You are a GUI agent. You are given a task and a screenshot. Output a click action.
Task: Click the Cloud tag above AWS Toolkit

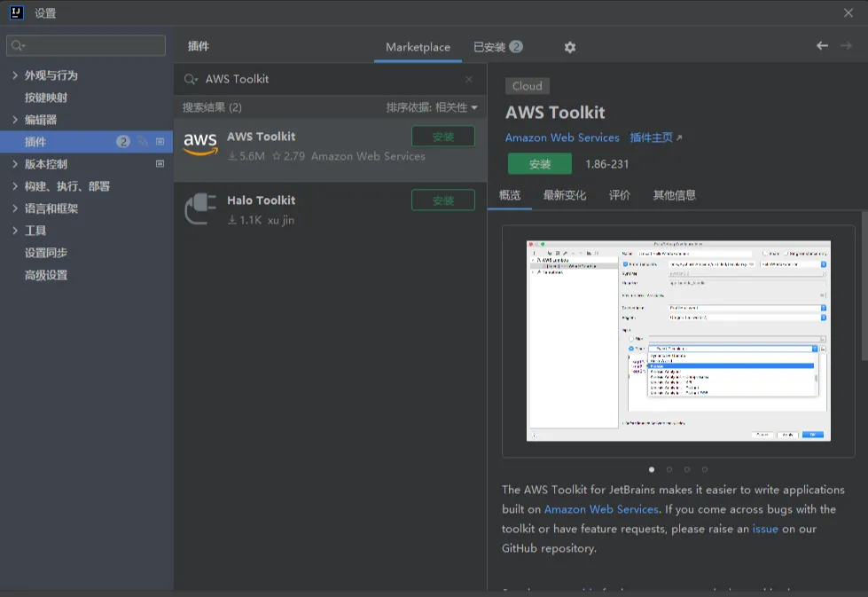pyautogui.click(x=527, y=85)
